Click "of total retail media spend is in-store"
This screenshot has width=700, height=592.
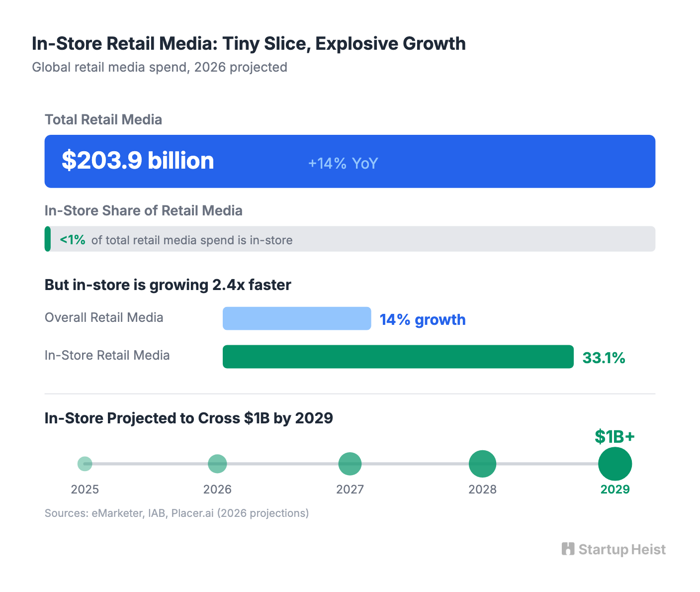[x=192, y=240]
